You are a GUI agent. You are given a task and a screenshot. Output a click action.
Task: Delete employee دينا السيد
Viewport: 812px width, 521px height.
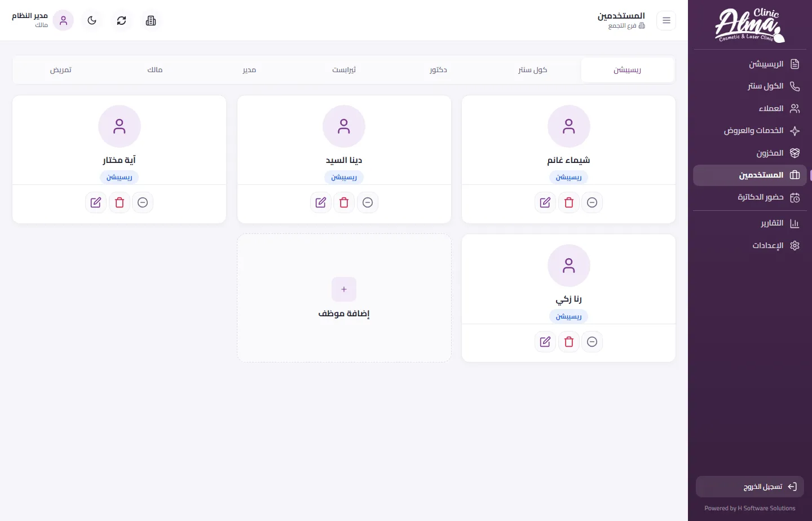click(344, 202)
